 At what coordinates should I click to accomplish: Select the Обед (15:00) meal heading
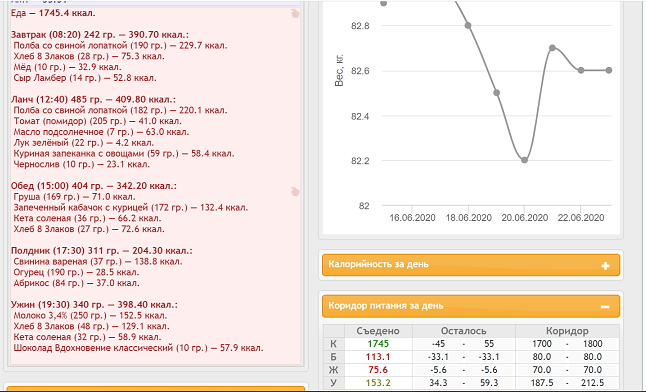(94, 186)
